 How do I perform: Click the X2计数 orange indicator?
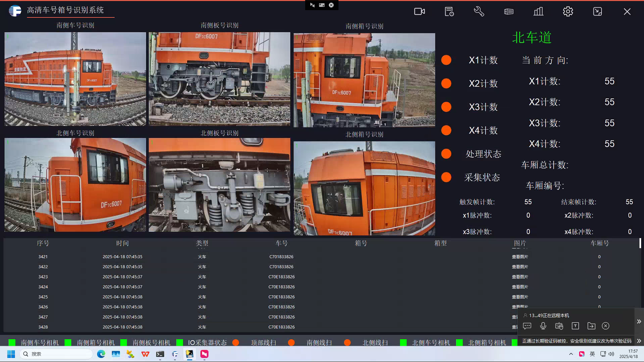[x=446, y=84]
